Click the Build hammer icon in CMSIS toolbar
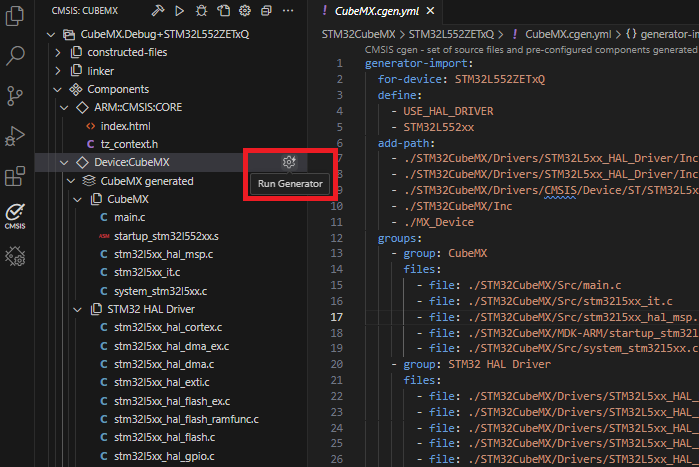 coord(158,10)
